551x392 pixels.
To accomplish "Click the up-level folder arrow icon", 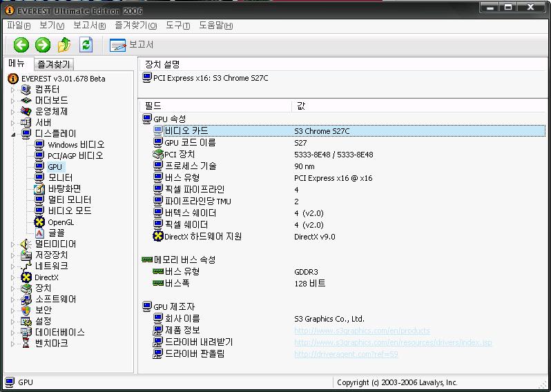I will [64, 45].
